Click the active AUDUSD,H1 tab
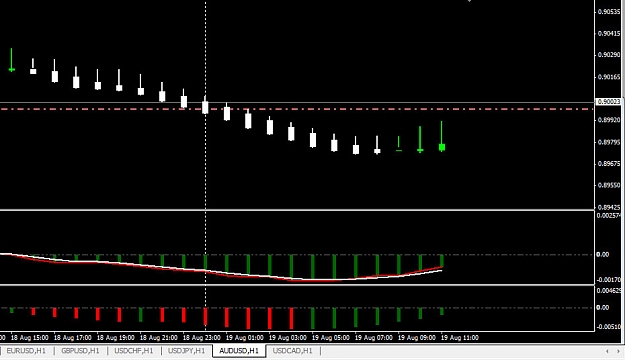 (239, 351)
